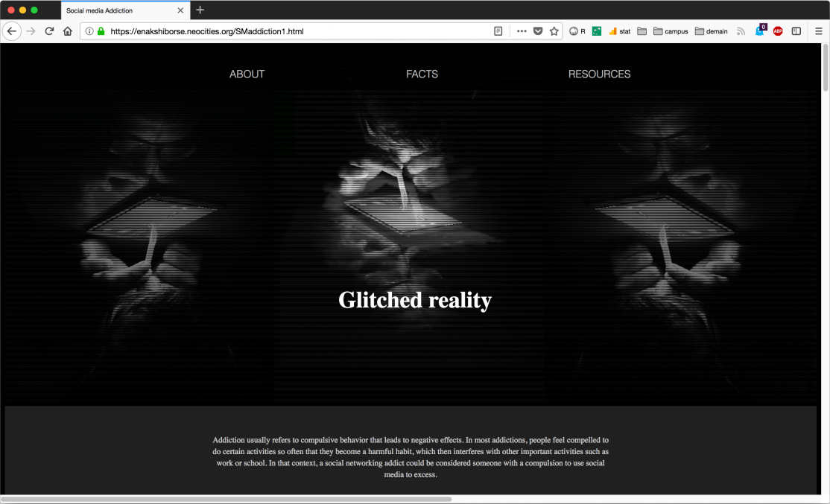Toggle Reader View icon in address bar
The image size is (830, 504).
(498, 31)
